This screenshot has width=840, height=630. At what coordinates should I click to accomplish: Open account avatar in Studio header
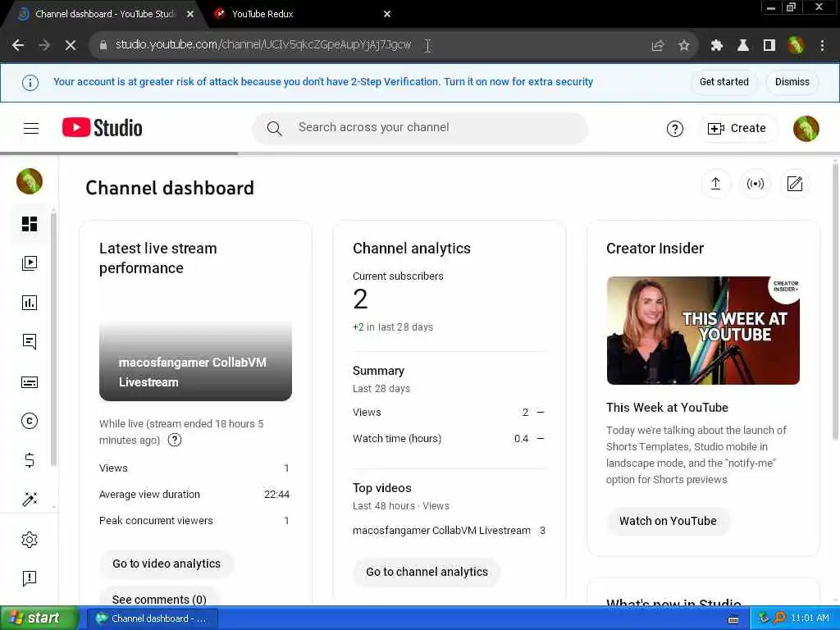[x=806, y=129]
